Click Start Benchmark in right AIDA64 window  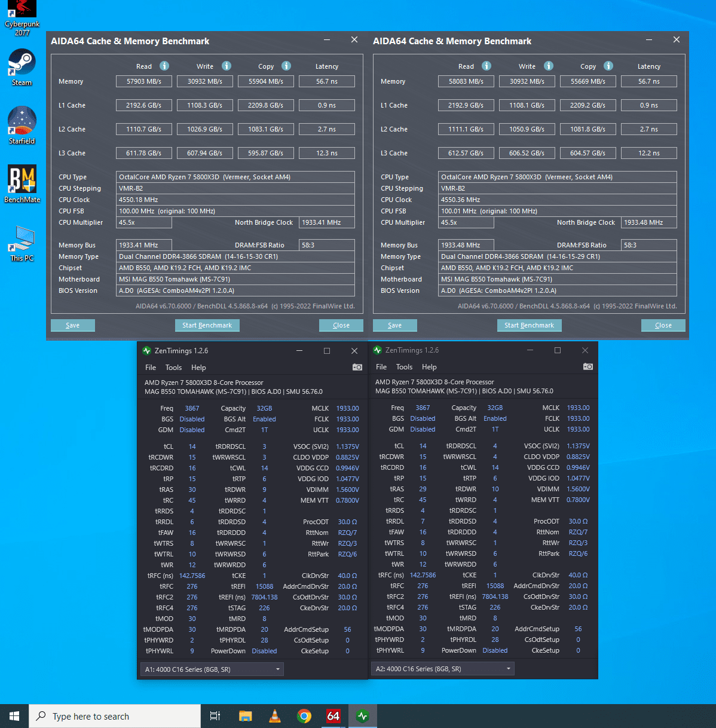tap(529, 325)
